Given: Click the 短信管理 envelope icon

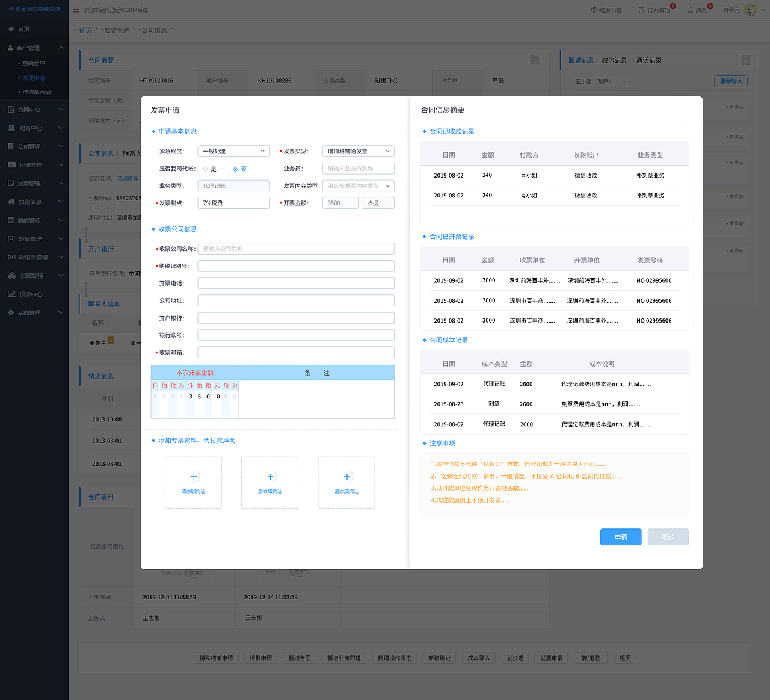Looking at the screenshot, I should pyautogui.click(x=11, y=238).
